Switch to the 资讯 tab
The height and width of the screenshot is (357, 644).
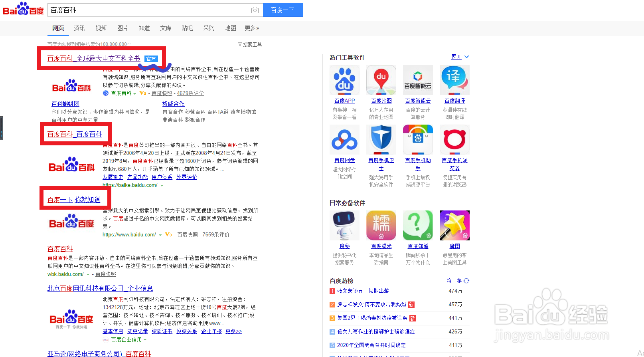80,28
